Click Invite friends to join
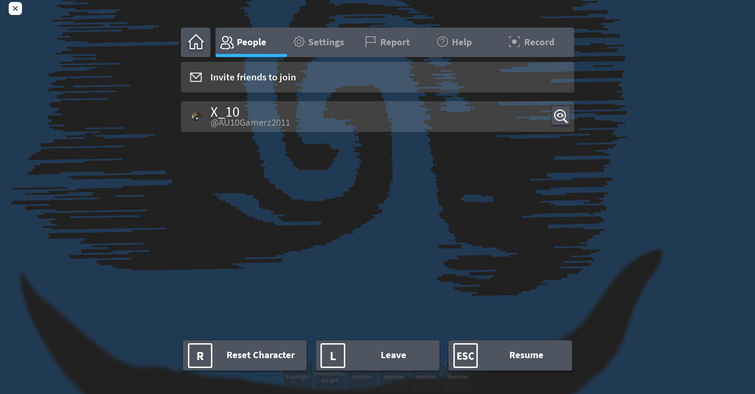Screen dimensions: 755x394 [x=377, y=77]
